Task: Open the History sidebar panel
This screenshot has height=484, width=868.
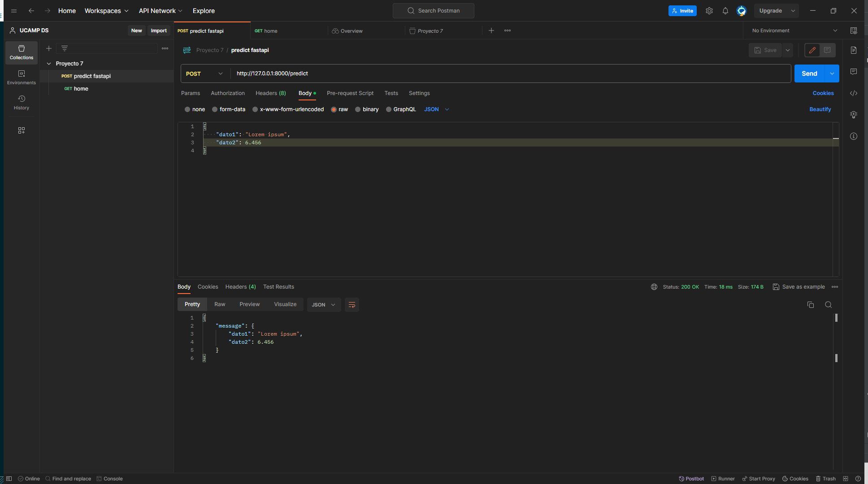Action: tap(21, 102)
